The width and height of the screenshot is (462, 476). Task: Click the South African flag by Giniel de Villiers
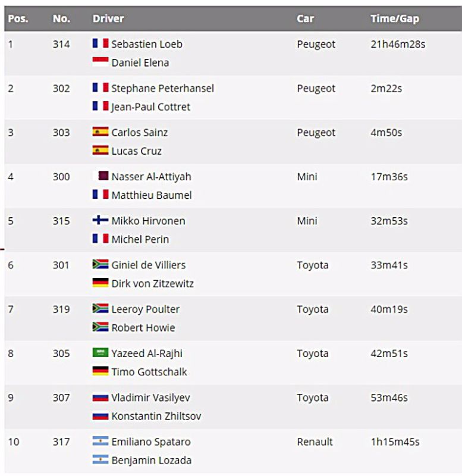pos(100,264)
